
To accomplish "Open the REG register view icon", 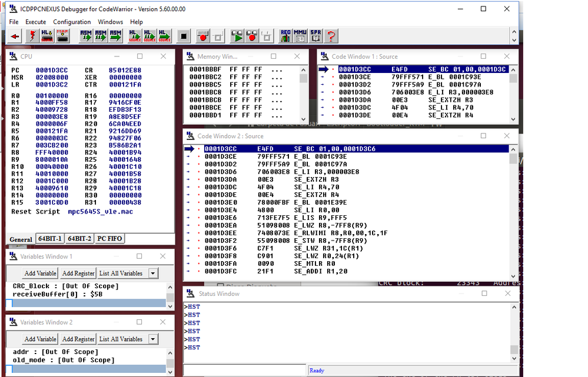I will 285,36.
